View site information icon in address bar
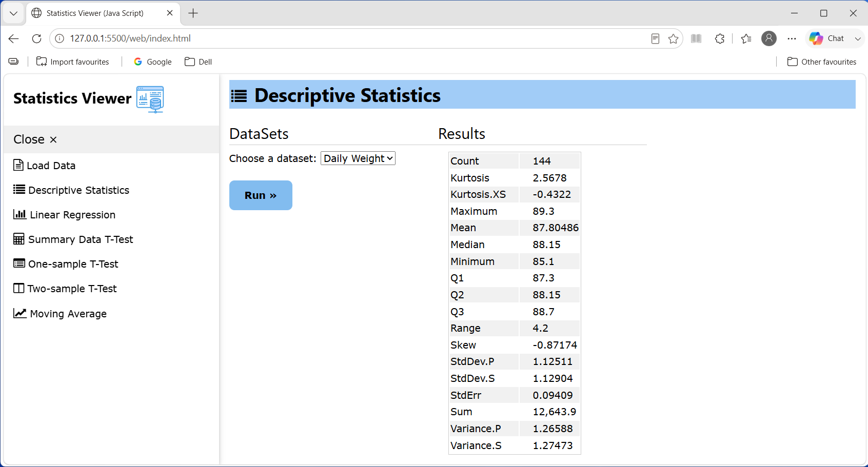 point(60,38)
